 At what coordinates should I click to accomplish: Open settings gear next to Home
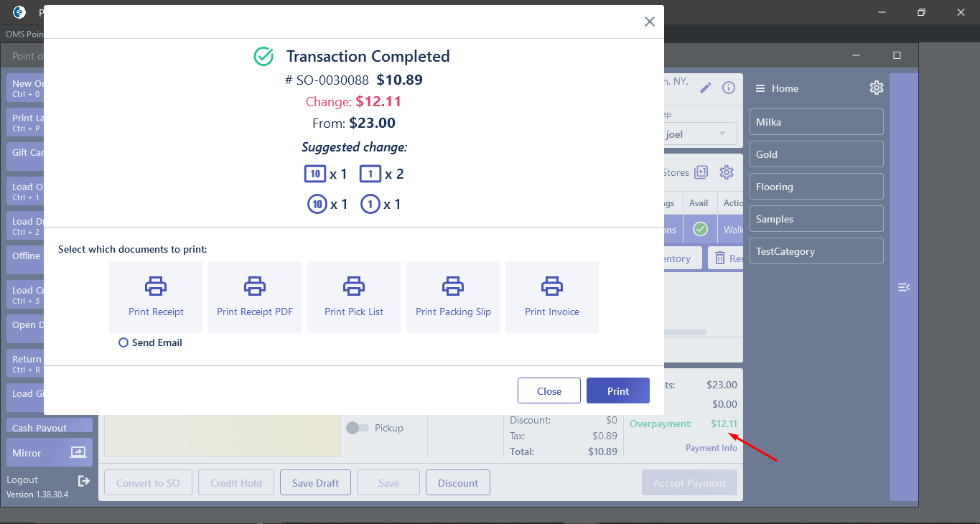pos(877,88)
